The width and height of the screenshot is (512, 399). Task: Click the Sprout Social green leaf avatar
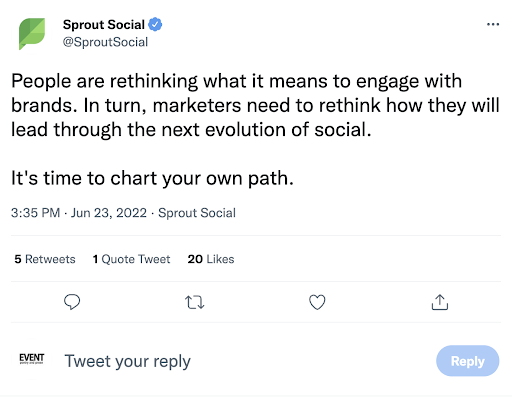32,34
